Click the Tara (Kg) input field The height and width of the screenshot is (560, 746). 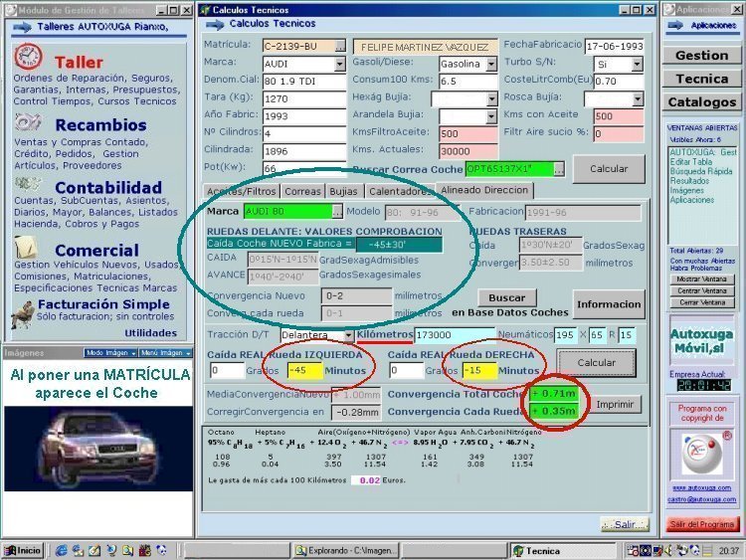coord(304,98)
